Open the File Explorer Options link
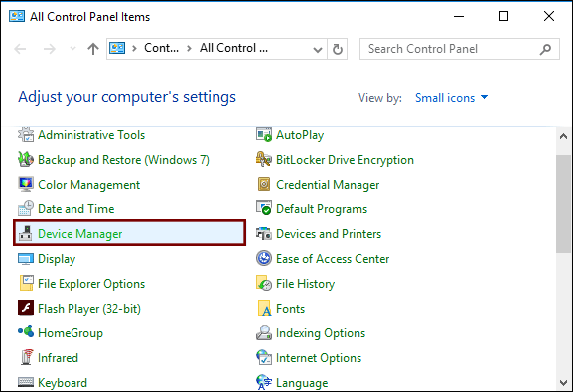 coord(91,284)
